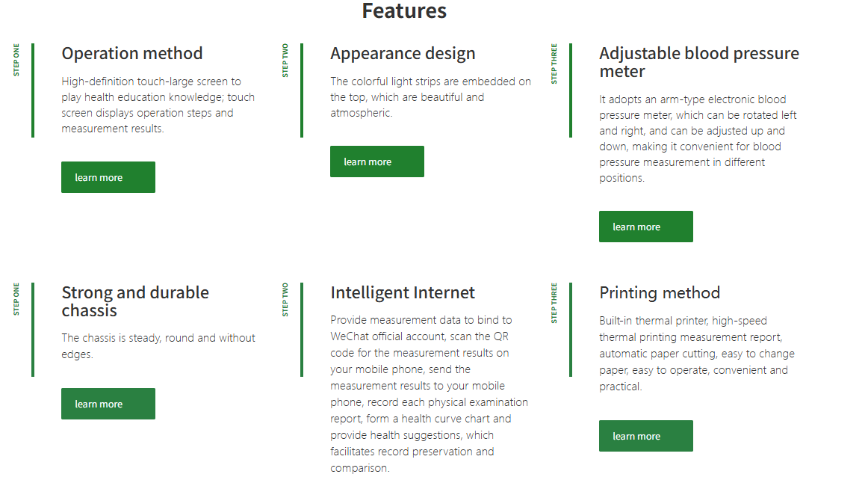Click learn more under Appearance design
Image resolution: width=868 pixels, height=483 pixels.
(376, 161)
